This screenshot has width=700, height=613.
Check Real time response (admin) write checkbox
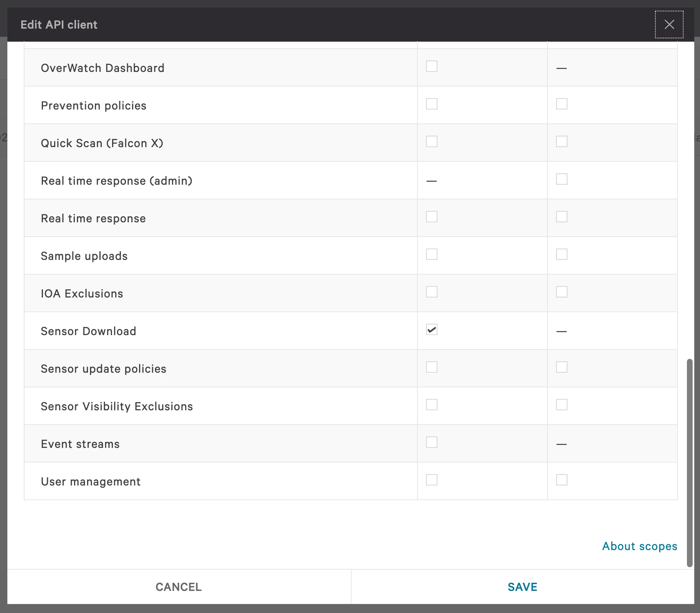pos(562,179)
